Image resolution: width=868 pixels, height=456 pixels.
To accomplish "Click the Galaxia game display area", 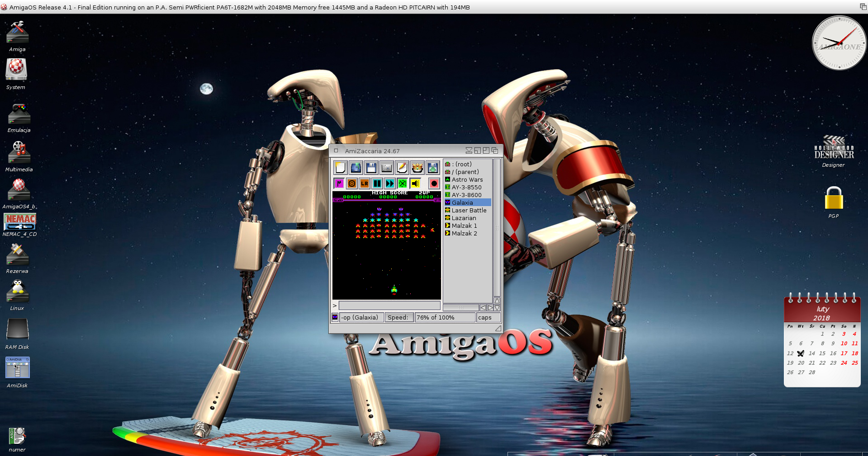I will [387, 245].
